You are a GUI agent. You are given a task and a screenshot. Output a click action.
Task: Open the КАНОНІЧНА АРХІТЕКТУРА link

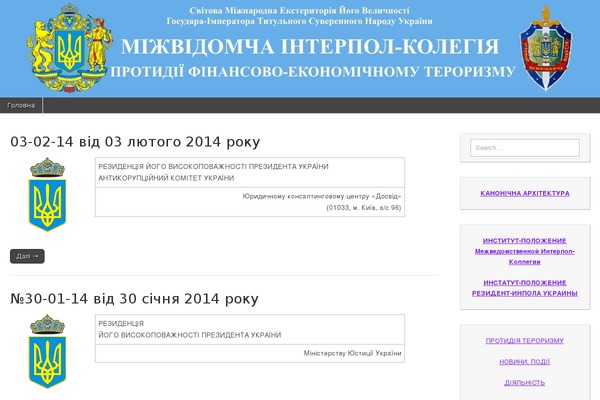coord(525,193)
